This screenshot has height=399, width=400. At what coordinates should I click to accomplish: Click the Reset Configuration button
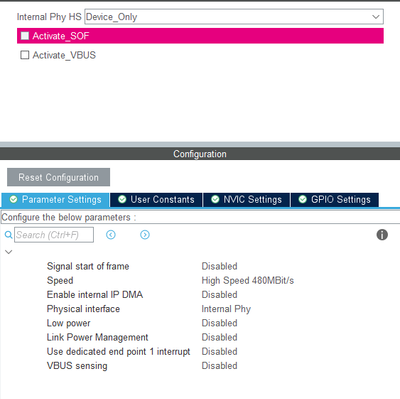pyautogui.click(x=58, y=177)
